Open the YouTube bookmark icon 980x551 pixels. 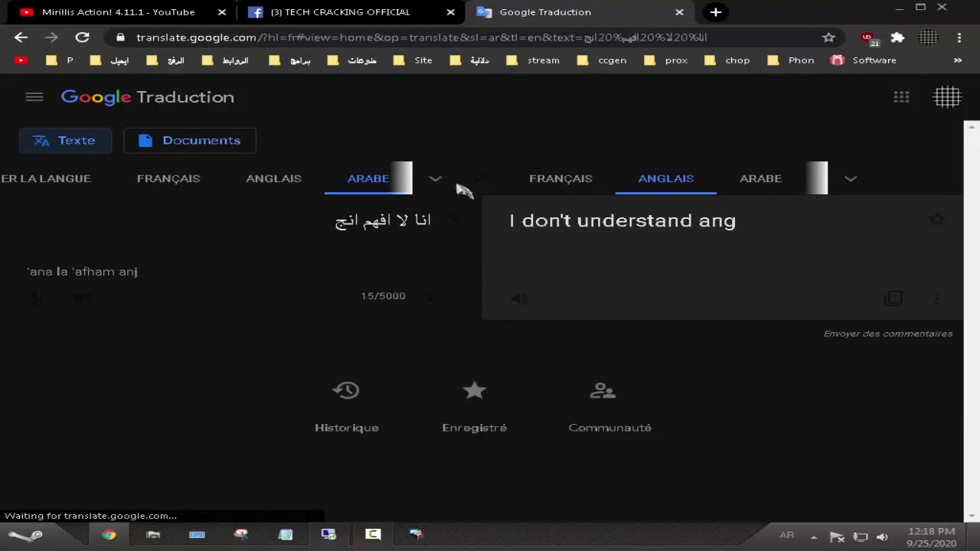[21, 60]
